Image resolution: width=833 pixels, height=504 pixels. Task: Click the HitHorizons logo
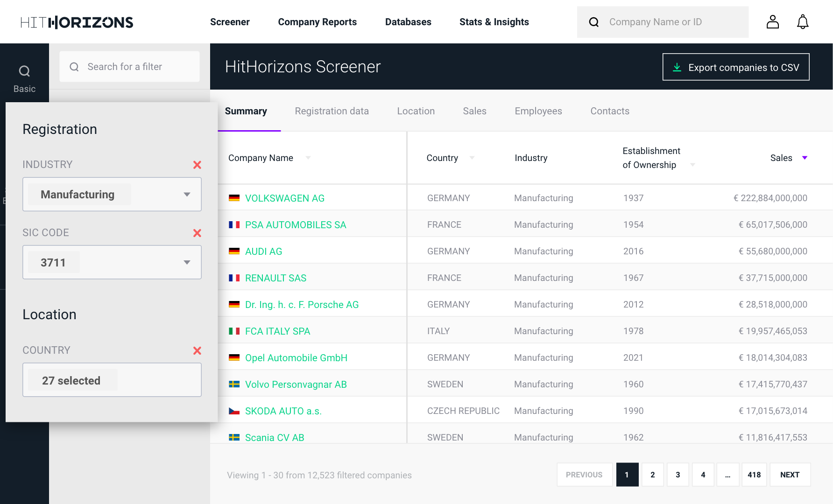(77, 22)
